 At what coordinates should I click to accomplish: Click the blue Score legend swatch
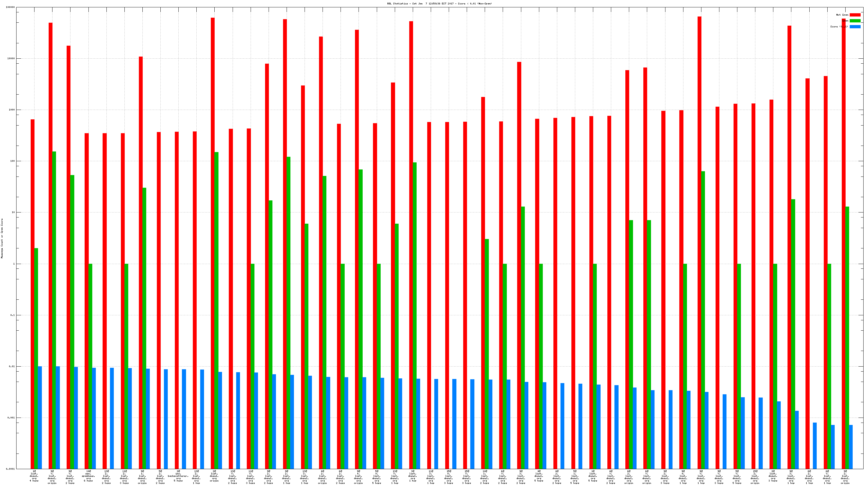point(855,27)
